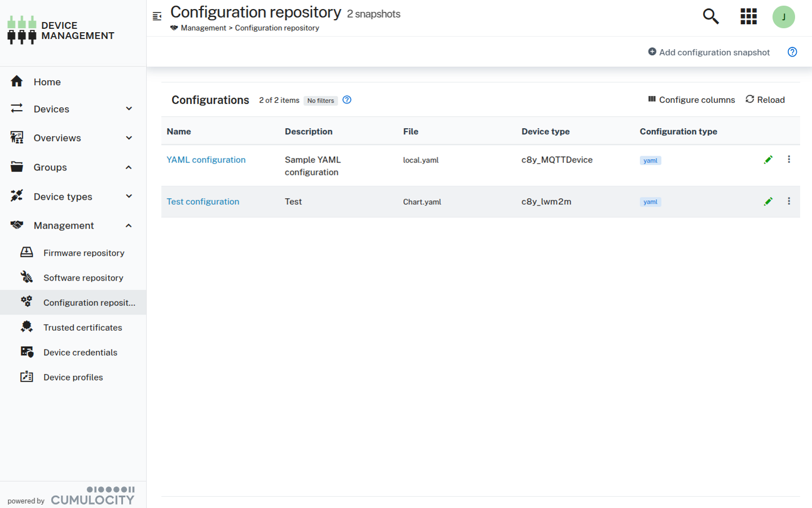Image resolution: width=812 pixels, height=508 pixels.
Task: Open the Test configuration link
Action: [x=203, y=202]
